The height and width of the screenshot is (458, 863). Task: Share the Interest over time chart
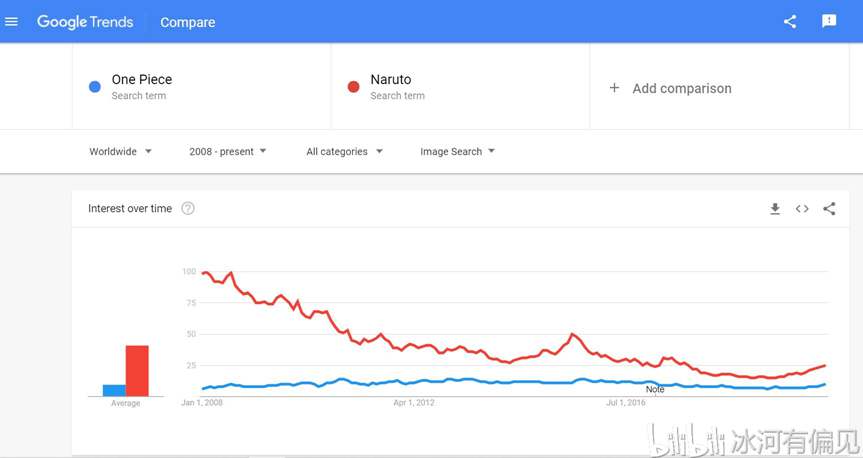(x=829, y=209)
